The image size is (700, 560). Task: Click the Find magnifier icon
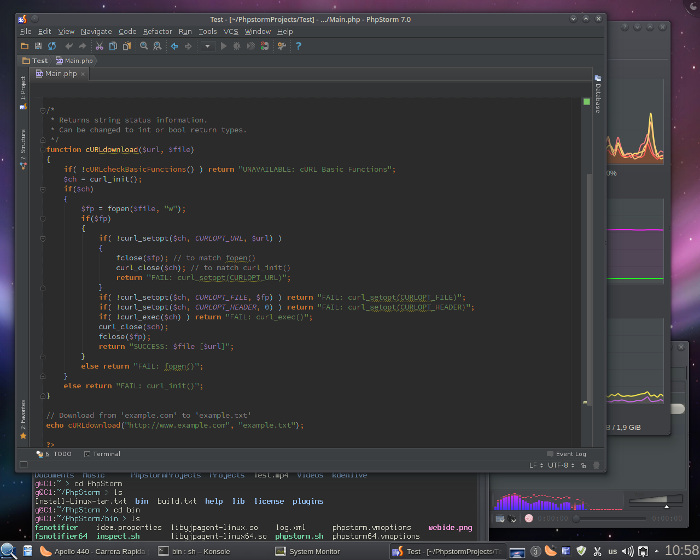(144, 46)
